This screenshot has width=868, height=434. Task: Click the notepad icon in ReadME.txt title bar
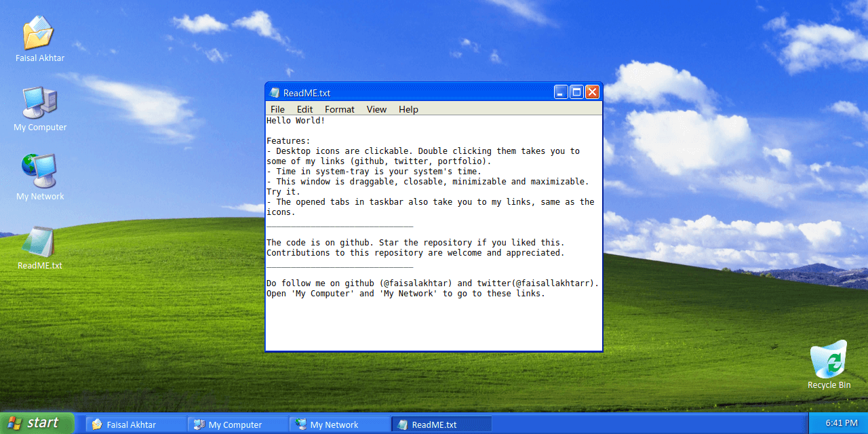point(275,93)
